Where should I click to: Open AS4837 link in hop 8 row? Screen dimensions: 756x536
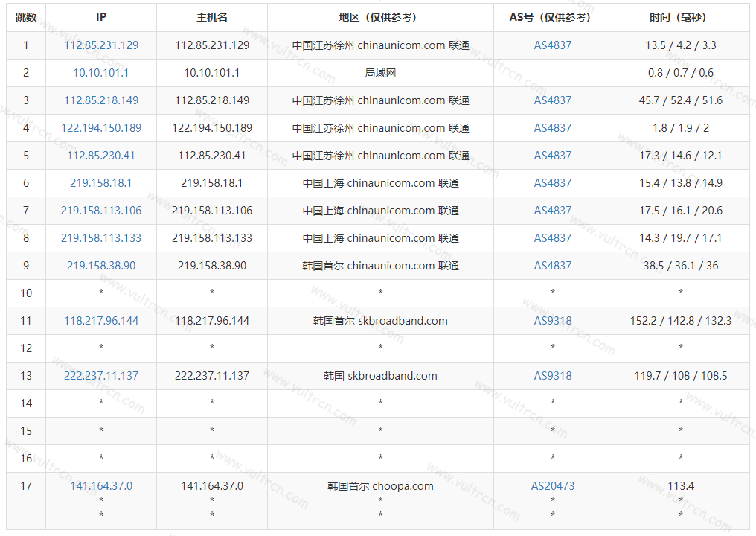[x=553, y=237]
